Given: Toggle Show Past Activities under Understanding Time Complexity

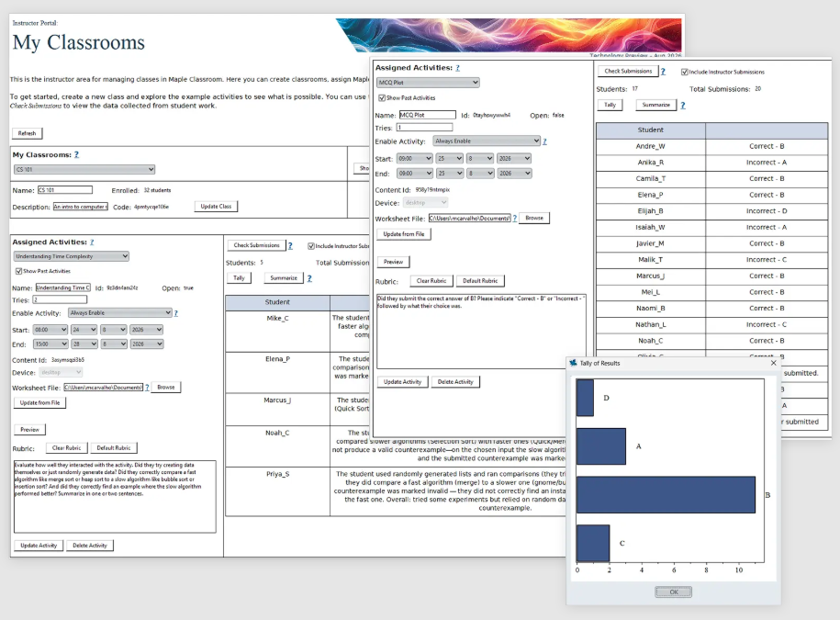Looking at the screenshot, I should coord(19,271).
